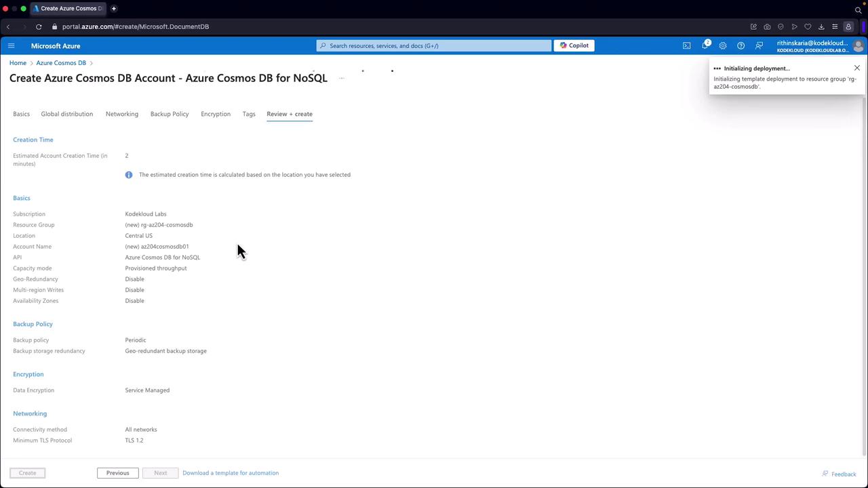This screenshot has height=488, width=868.
Task: Reload the page with the browser refresh icon
Action: (39, 26)
